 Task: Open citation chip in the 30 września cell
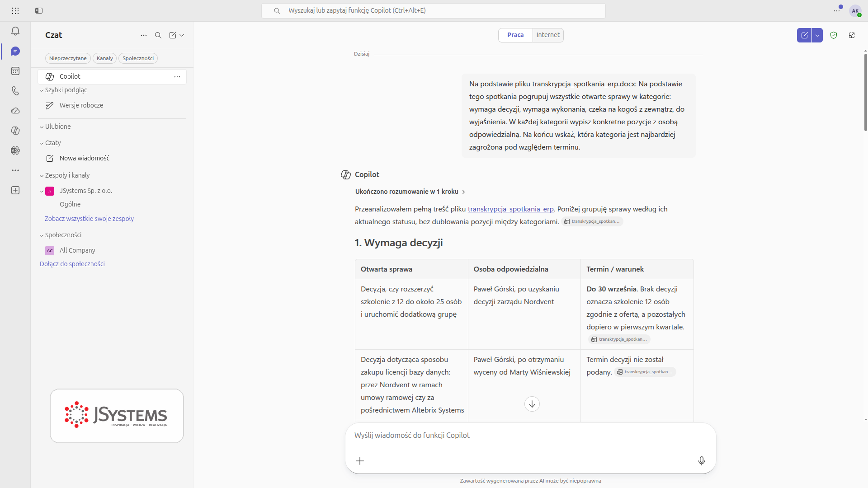pyautogui.click(x=619, y=339)
